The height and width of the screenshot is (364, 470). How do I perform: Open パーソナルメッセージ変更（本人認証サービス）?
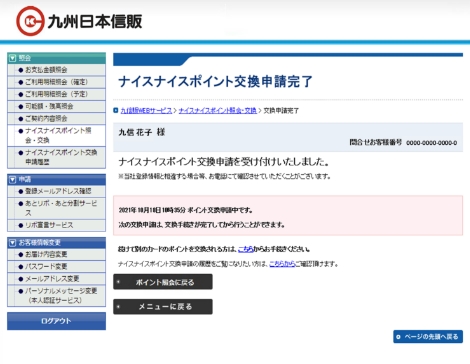[56, 296]
